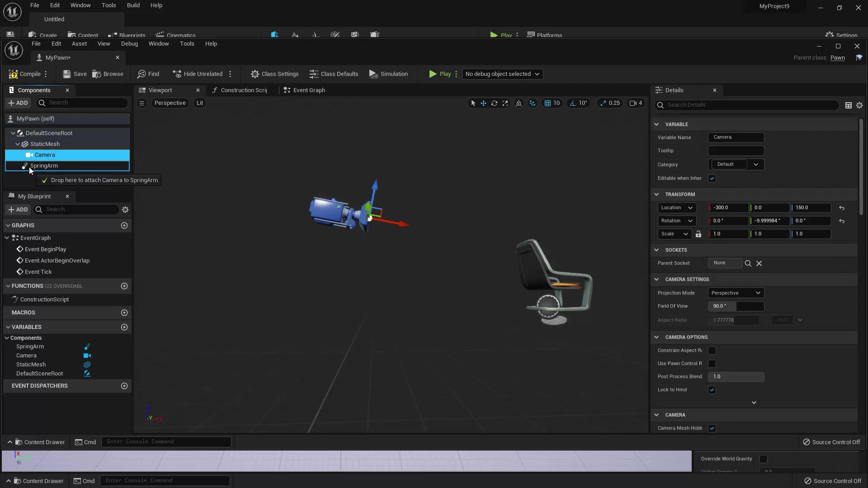This screenshot has height=488, width=868.
Task: Open Hide Unrelated options three-dot menu
Action: point(230,74)
